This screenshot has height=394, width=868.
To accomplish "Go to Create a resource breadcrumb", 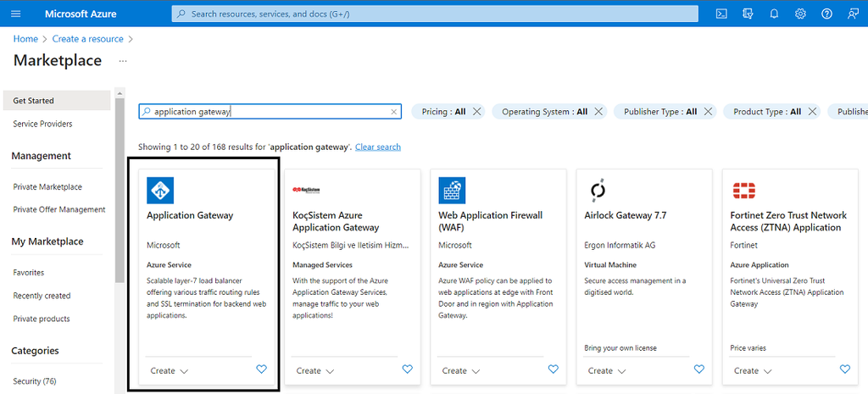I will point(88,39).
